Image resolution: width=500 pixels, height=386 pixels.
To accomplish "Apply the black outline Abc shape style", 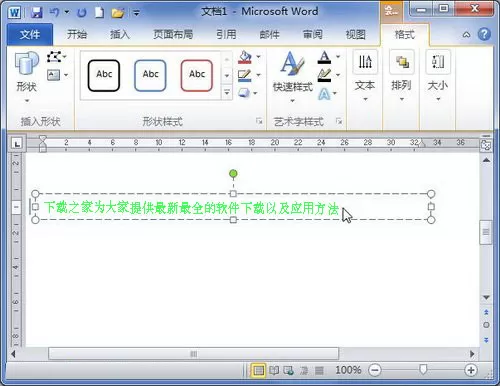I will 104,75.
